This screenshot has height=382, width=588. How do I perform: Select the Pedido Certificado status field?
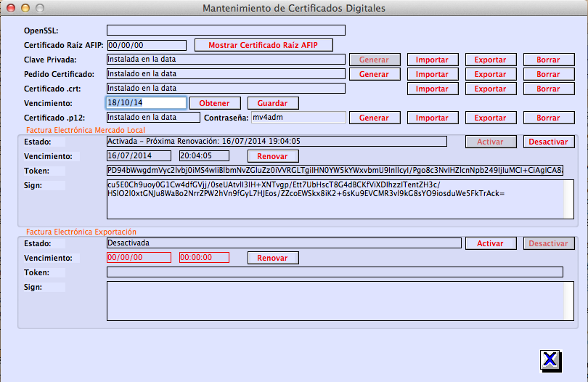[x=226, y=74]
